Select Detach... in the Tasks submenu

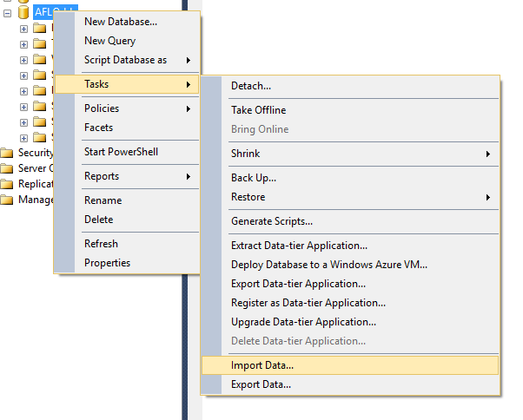tap(251, 86)
